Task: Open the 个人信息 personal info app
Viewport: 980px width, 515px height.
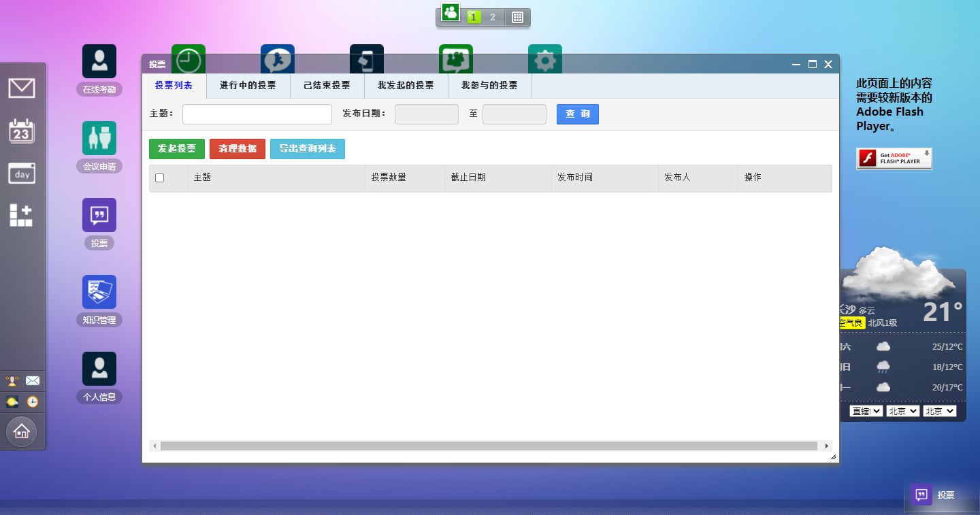Action: [99, 368]
